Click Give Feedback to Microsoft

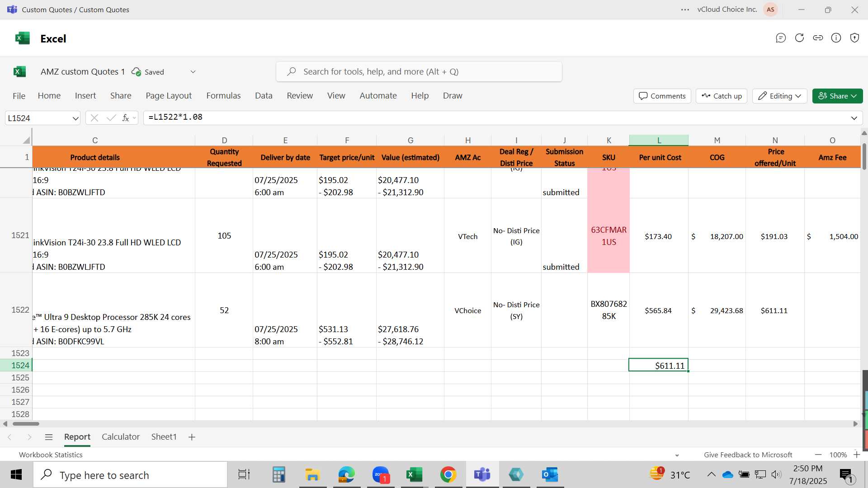(748, 455)
